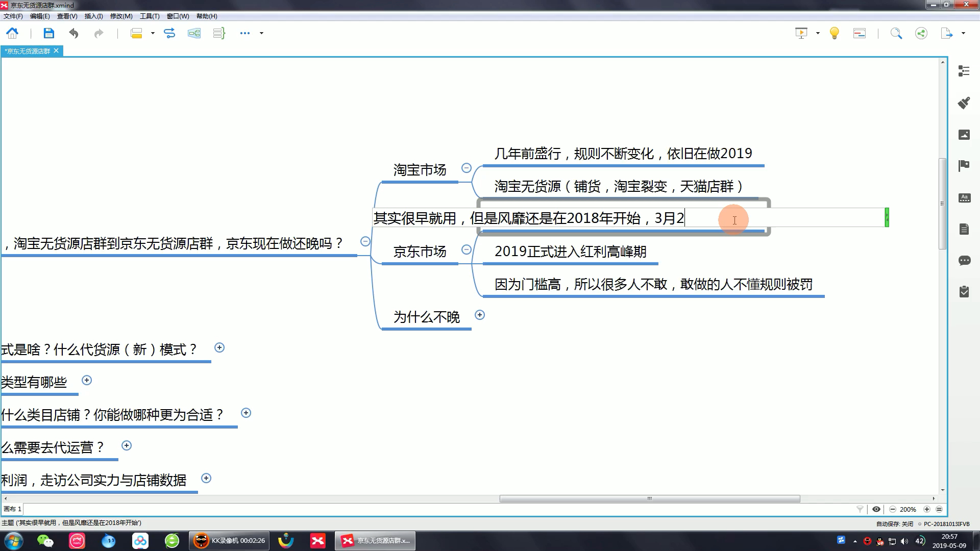Screen dimensions: 980x551
Task: Open the filter funnel in status bar
Action: pos(860,509)
